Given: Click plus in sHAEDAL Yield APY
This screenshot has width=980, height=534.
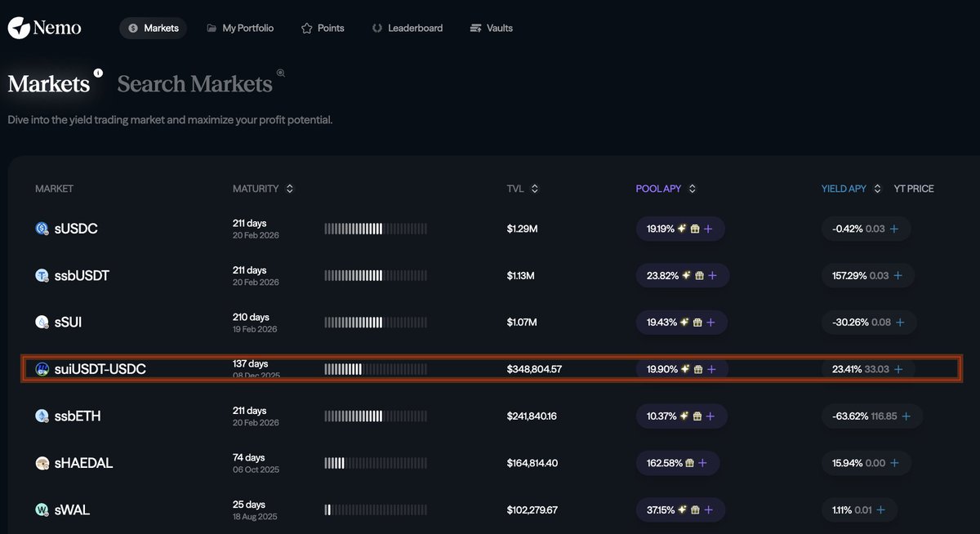Looking at the screenshot, I should click(x=894, y=463).
